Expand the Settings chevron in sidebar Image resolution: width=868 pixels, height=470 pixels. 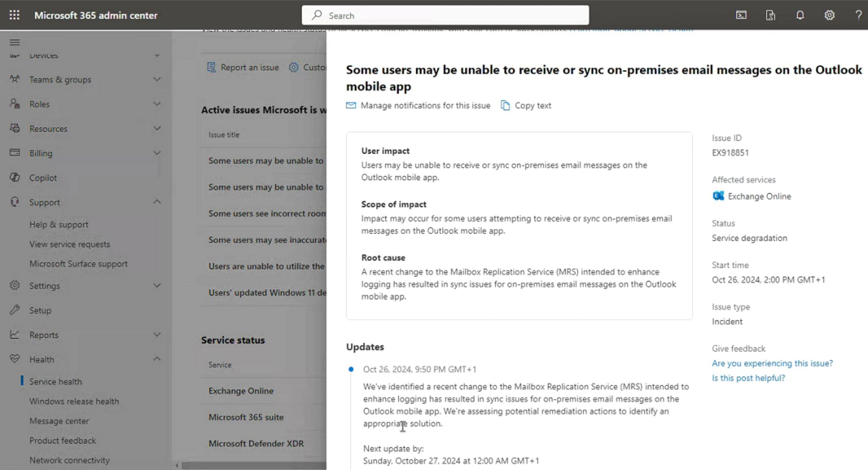coord(157,285)
